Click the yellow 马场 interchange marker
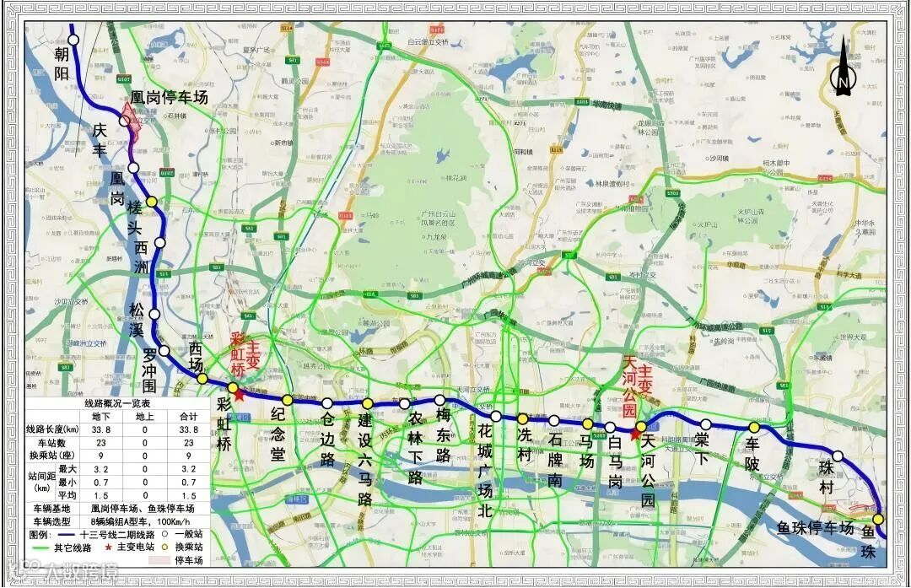Image resolution: width=911 pixels, height=588 pixels. click(588, 424)
